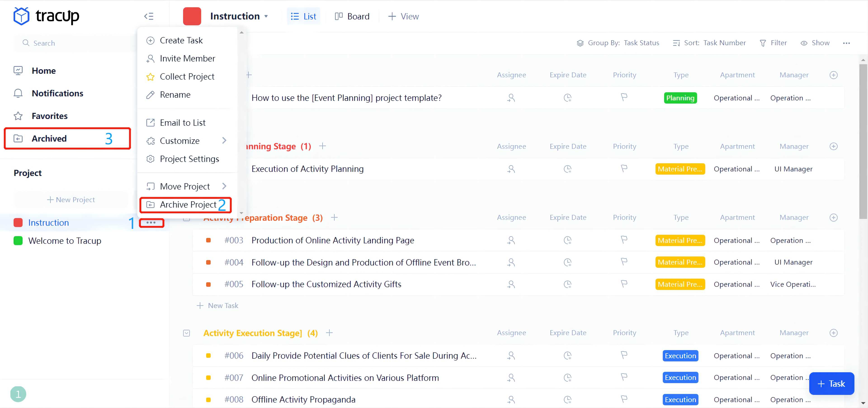Click priority flag for task #004
This screenshot has width=868, height=408.
pyautogui.click(x=624, y=262)
